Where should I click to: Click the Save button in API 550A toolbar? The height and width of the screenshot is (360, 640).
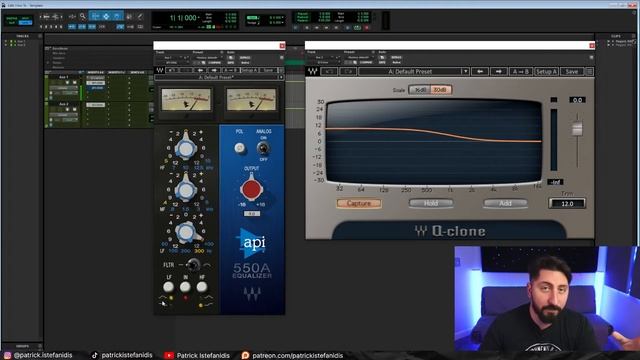pos(268,70)
